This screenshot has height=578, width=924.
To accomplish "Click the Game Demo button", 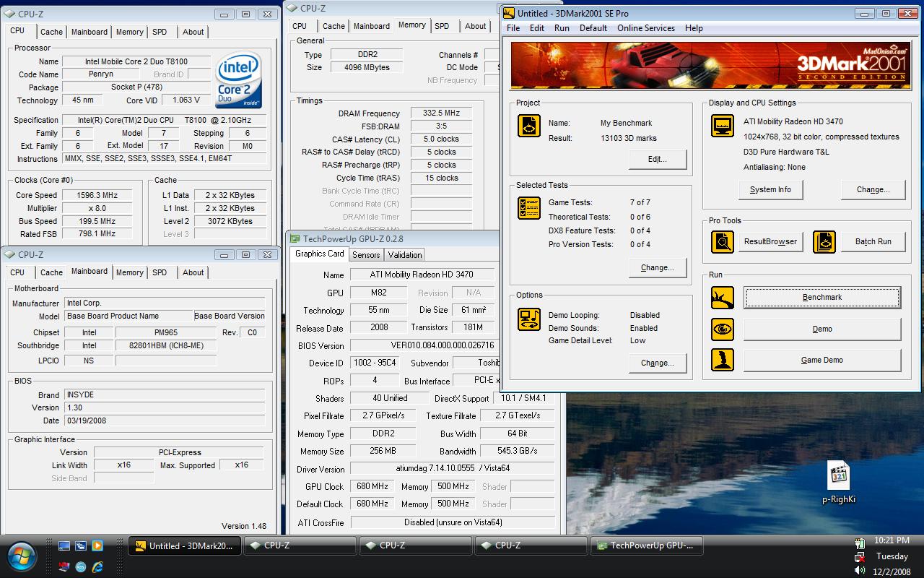I will click(822, 360).
